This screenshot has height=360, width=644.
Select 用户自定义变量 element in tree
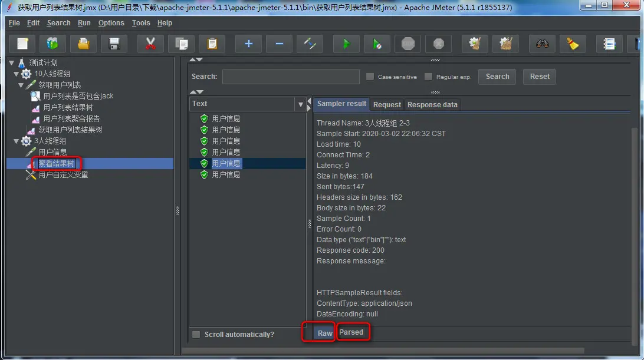click(63, 175)
